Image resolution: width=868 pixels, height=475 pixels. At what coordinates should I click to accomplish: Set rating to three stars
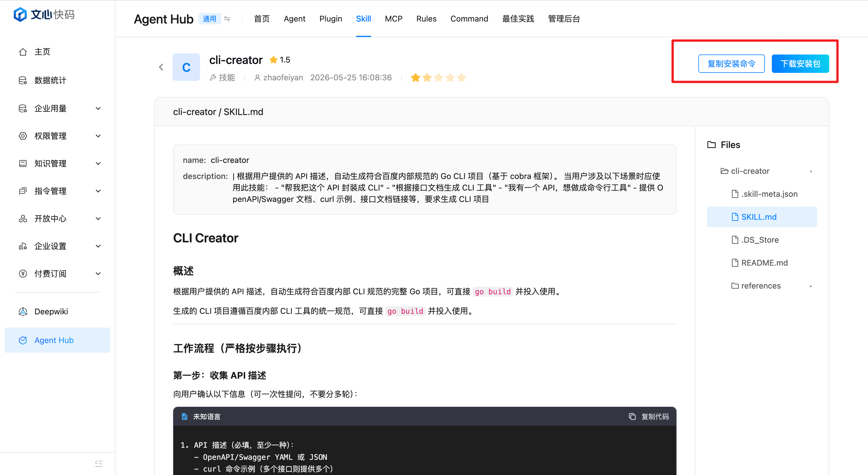pos(438,78)
